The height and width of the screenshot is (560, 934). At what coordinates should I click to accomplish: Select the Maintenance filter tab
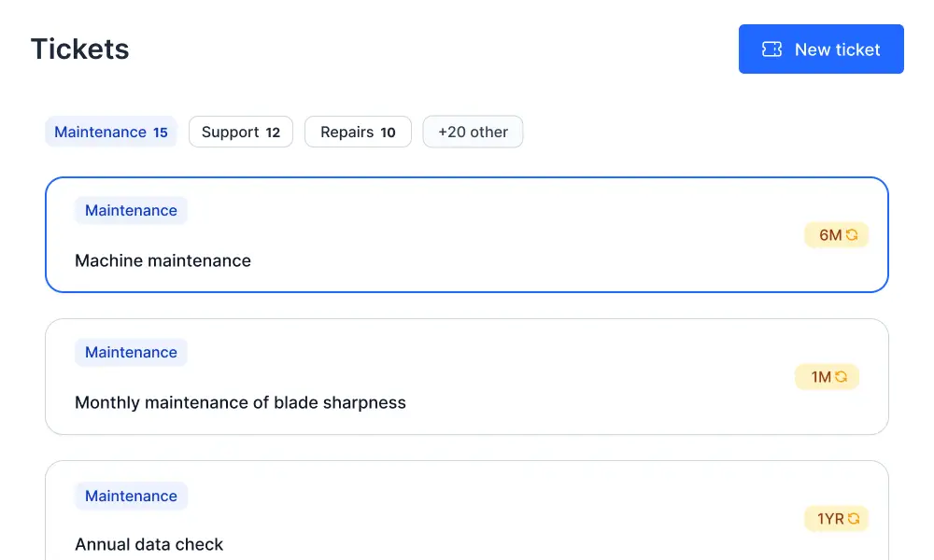pyautogui.click(x=110, y=132)
